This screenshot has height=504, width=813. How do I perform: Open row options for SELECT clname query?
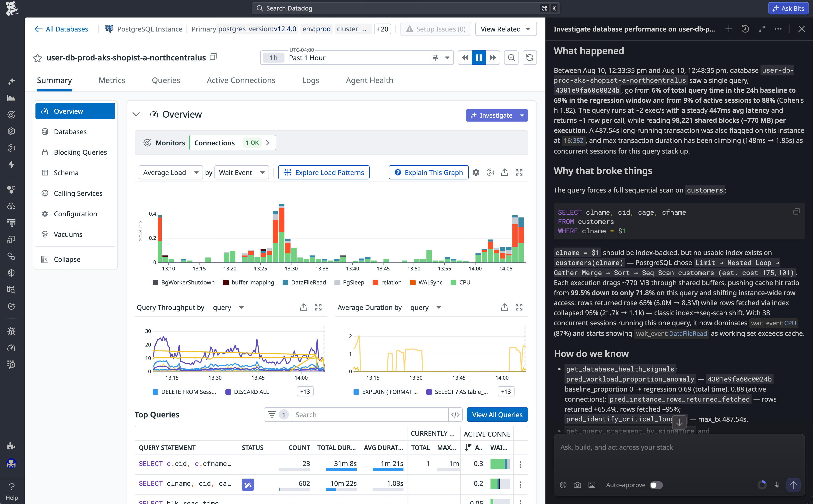[520, 484]
